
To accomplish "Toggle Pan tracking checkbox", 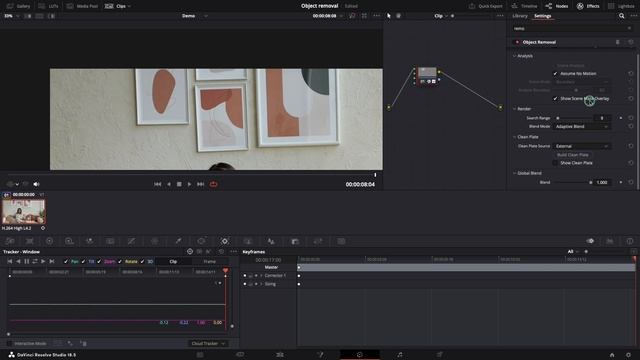I will tap(66, 262).
